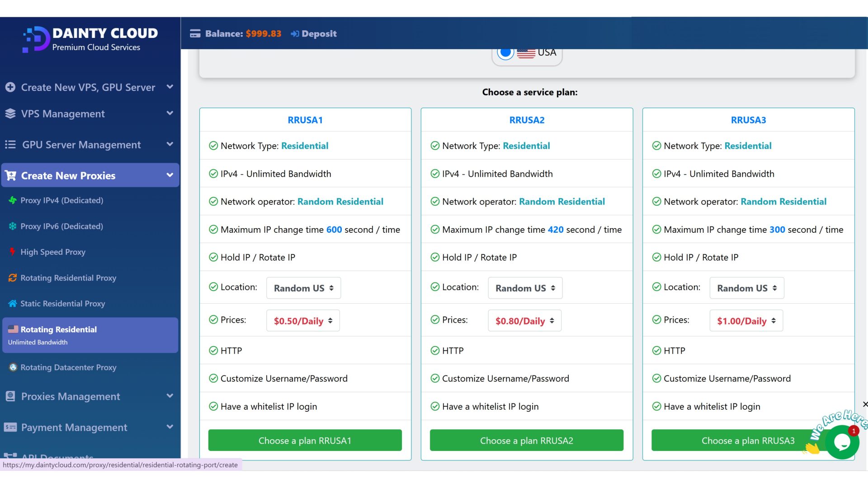868x488 pixels.
Task: Click the RRUSA1 plan title
Action: point(305,120)
